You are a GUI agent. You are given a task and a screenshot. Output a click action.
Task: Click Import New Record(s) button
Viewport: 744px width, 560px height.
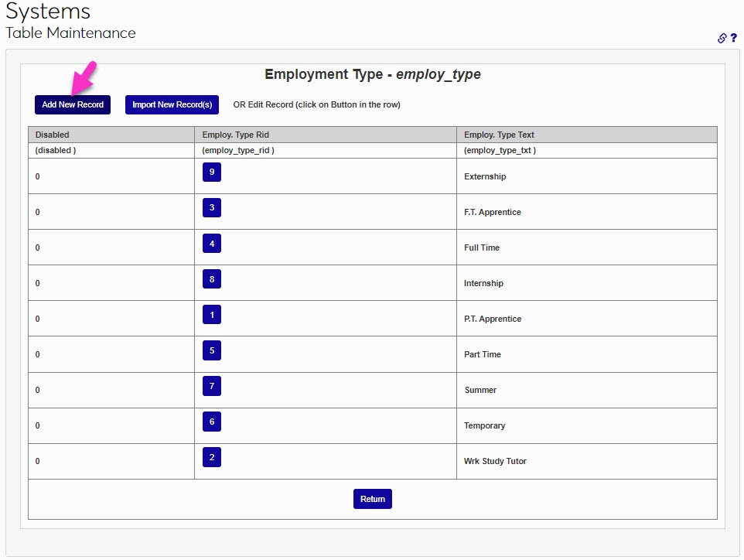(x=172, y=104)
